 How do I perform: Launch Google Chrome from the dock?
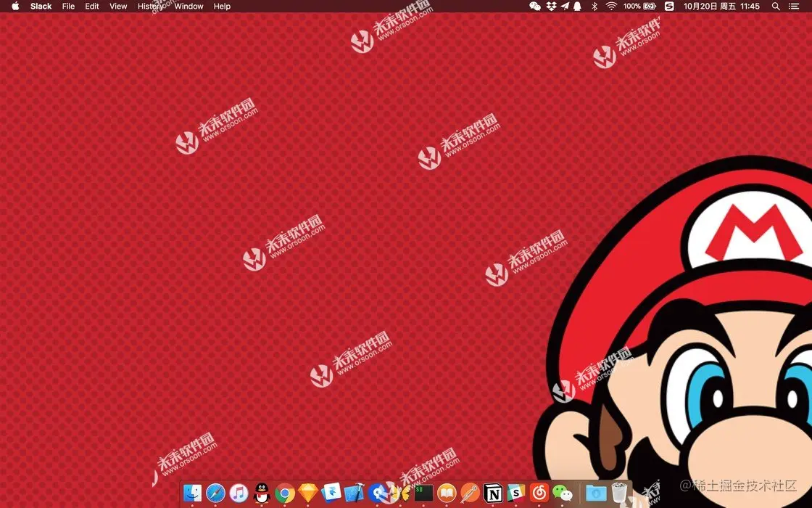click(x=285, y=493)
